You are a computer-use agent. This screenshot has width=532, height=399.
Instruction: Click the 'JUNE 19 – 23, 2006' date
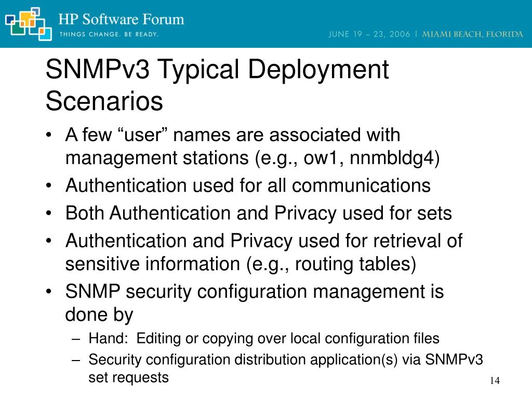[369, 34]
